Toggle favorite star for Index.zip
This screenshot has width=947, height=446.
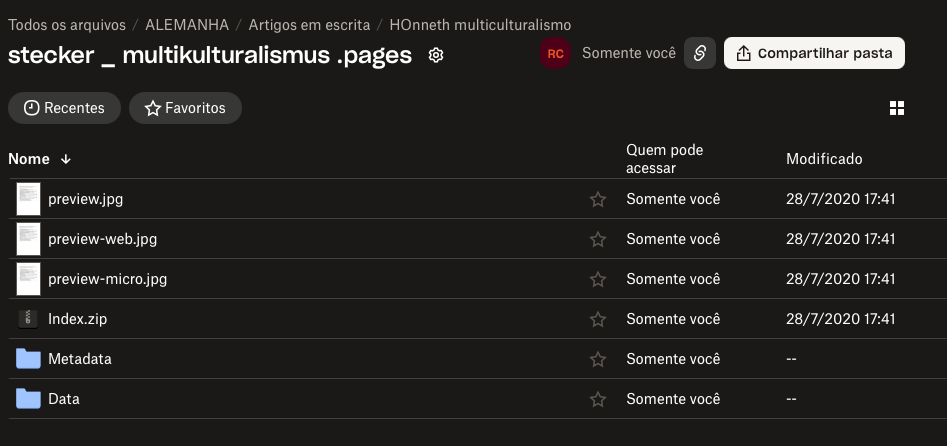(598, 319)
